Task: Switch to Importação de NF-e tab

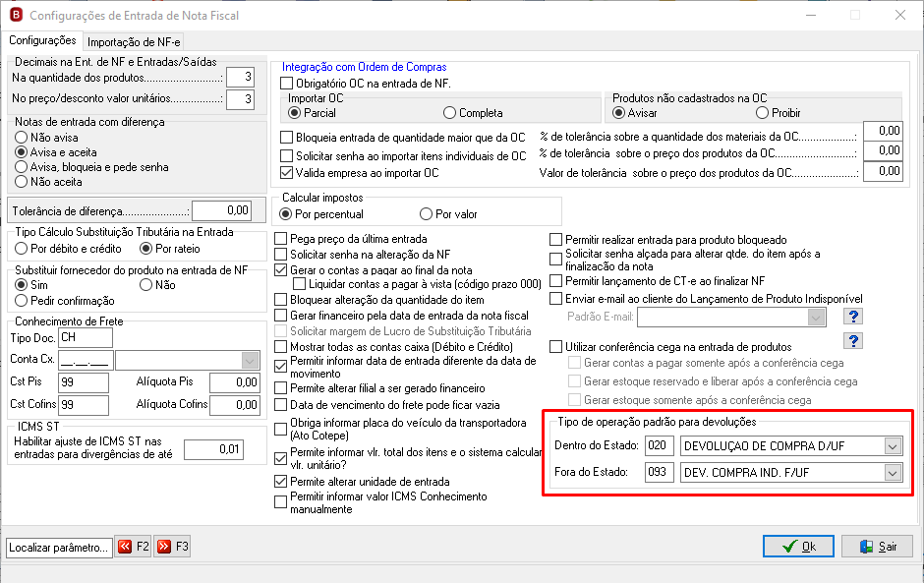Action: tap(134, 42)
